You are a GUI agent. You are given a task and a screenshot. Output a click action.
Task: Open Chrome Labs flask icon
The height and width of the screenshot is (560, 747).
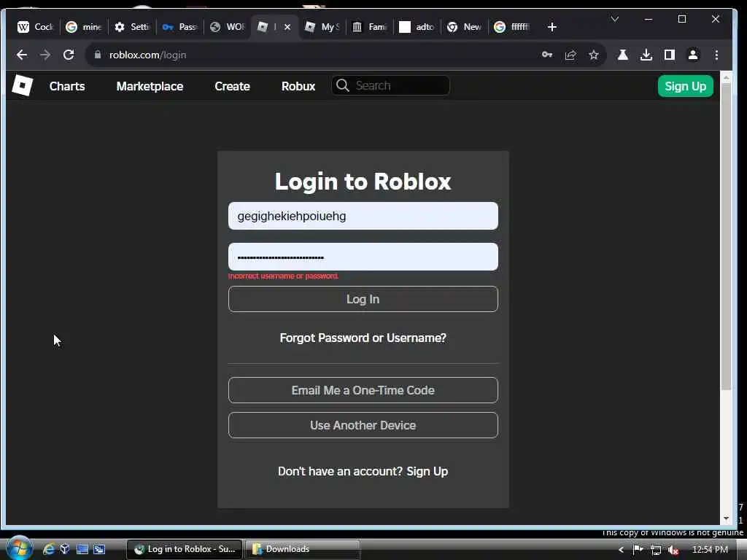(623, 55)
